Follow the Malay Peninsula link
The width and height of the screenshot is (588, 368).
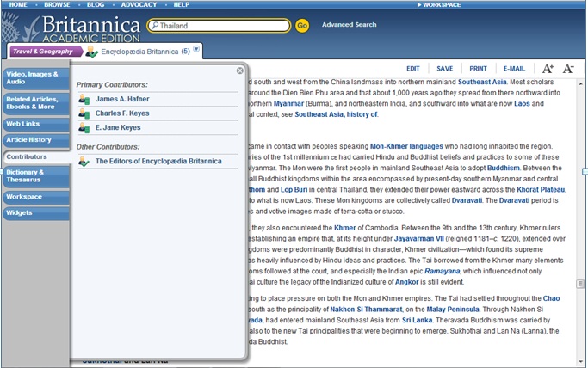[x=453, y=310]
